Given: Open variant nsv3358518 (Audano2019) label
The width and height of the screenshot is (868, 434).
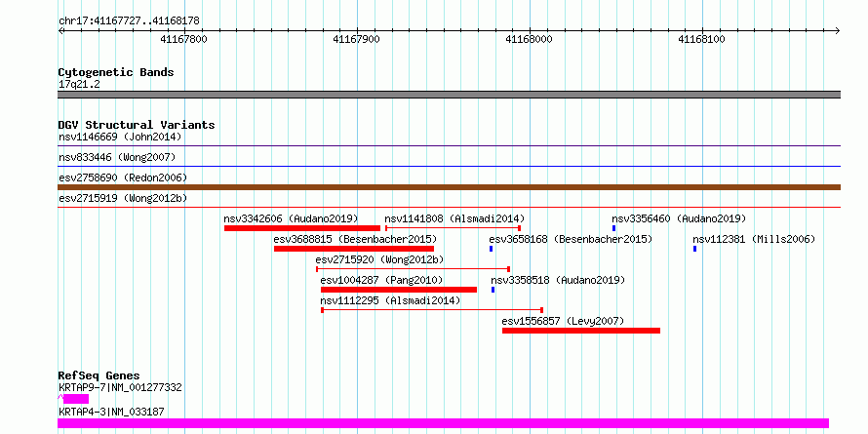Looking at the screenshot, I should 558,280.
